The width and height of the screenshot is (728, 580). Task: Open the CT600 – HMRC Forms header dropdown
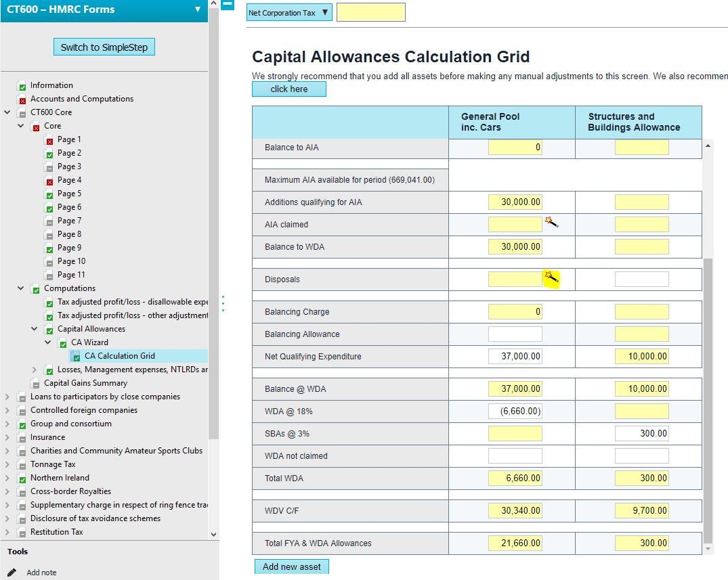coord(198,9)
